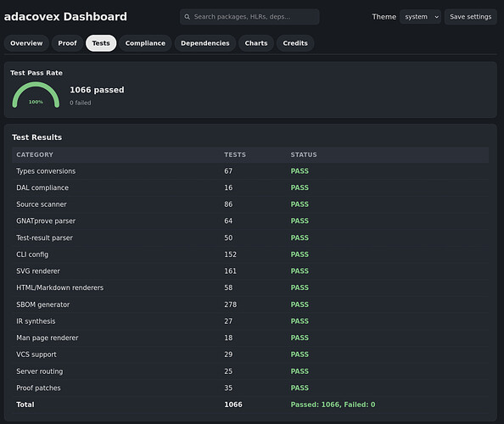
Task: Click the '1066 passed' text
Action: (x=97, y=90)
